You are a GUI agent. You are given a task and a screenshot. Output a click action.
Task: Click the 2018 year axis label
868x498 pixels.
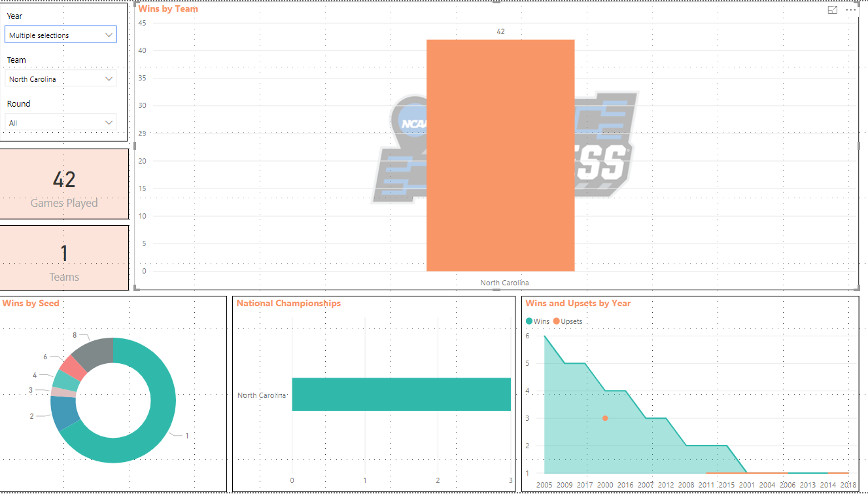pyautogui.click(x=848, y=485)
